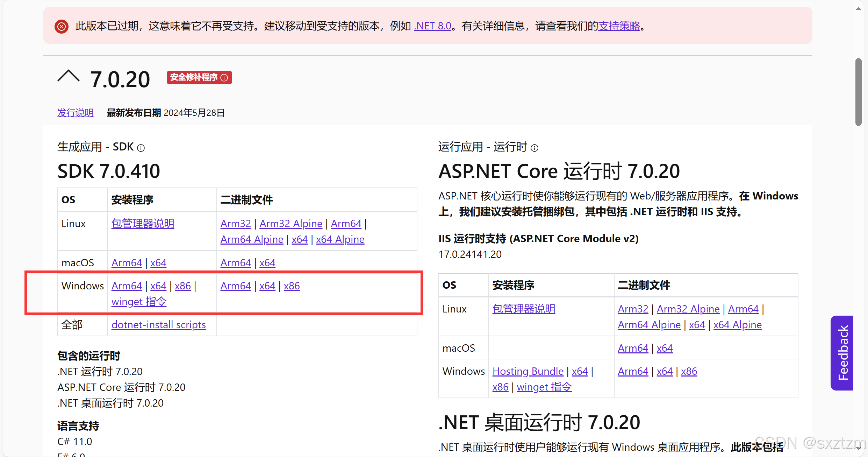
Task: Download ASP.NET Core Windows Arm64 binary
Action: (633, 371)
